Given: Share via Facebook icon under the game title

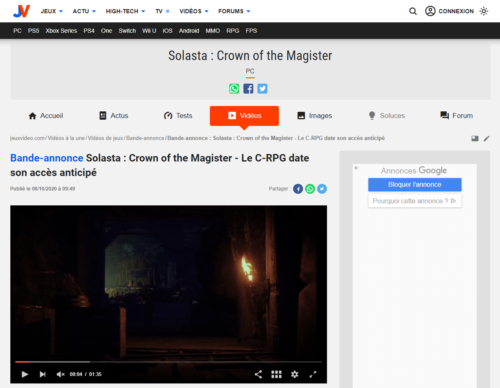Looking at the screenshot, I should [x=248, y=89].
